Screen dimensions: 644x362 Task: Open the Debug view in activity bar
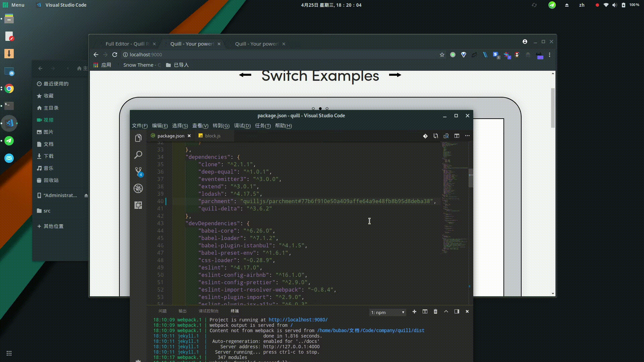[x=138, y=188]
